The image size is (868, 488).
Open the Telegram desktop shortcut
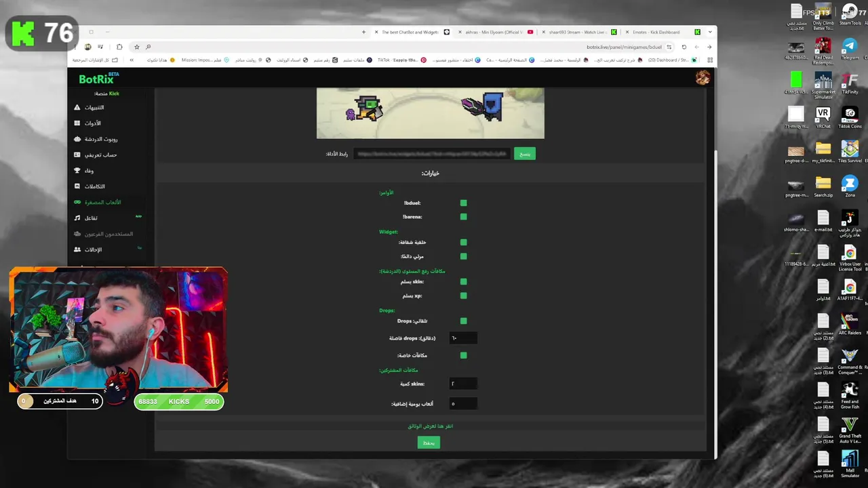point(850,49)
